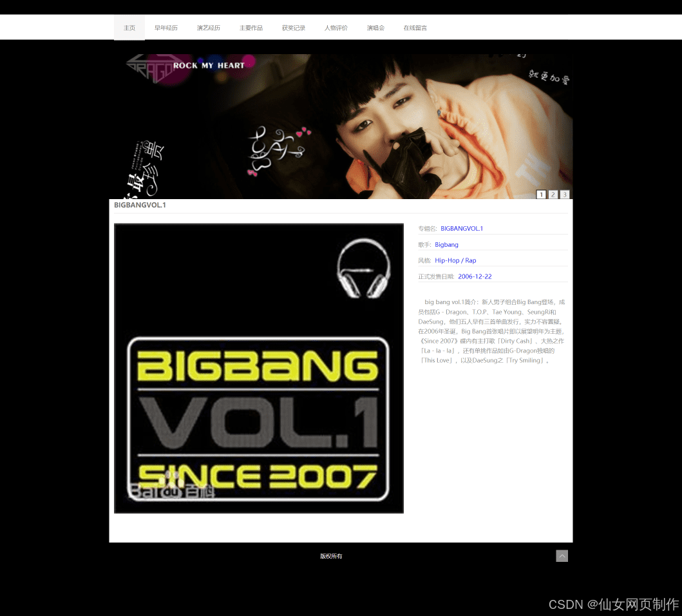Open the 在线留言 navigation link
682x616 pixels.
click(415, 28)
